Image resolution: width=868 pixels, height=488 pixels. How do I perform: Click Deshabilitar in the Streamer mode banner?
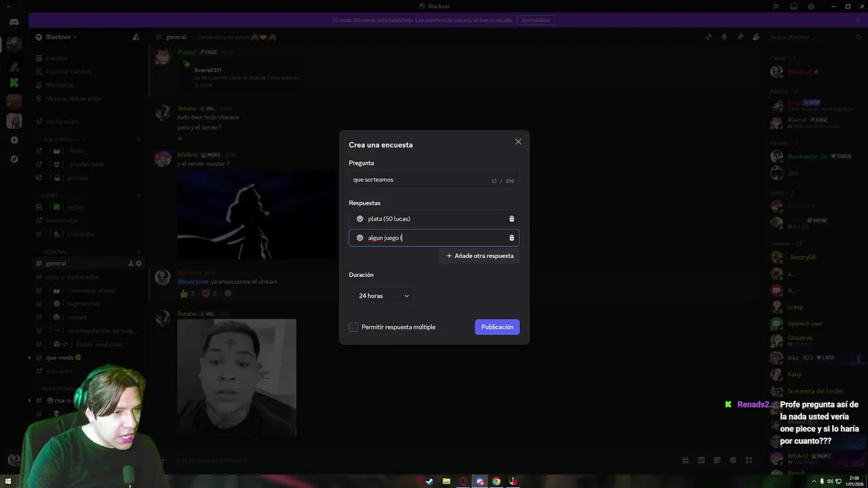click(536, 20)
